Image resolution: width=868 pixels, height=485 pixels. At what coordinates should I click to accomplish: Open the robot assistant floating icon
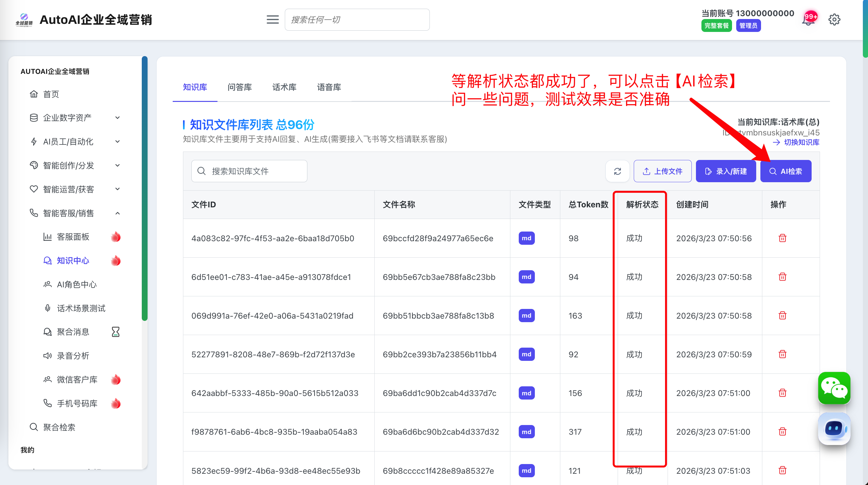click(x=834, y=429)
